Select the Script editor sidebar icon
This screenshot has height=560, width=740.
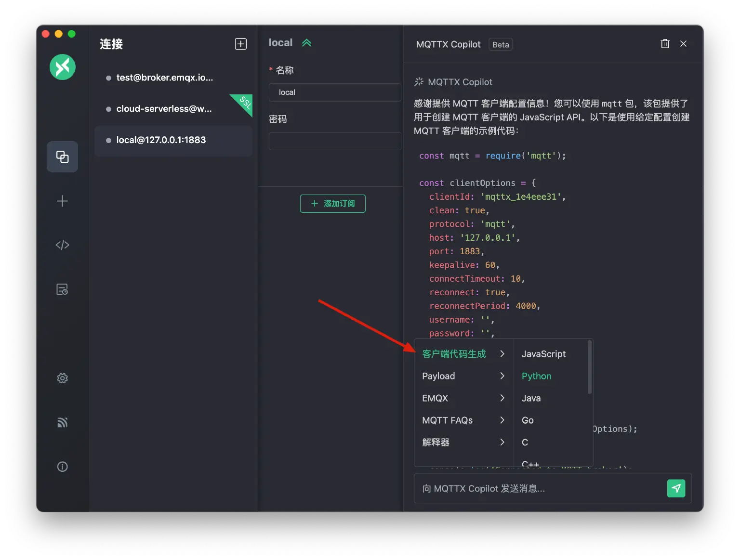coord(62,245)
